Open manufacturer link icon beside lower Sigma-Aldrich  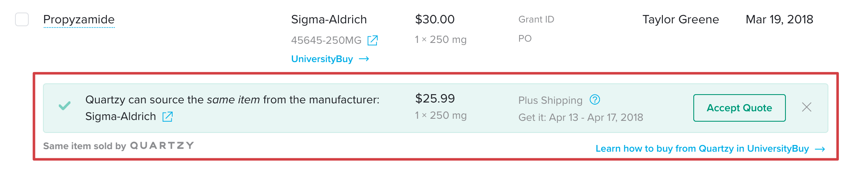[168, 117]
